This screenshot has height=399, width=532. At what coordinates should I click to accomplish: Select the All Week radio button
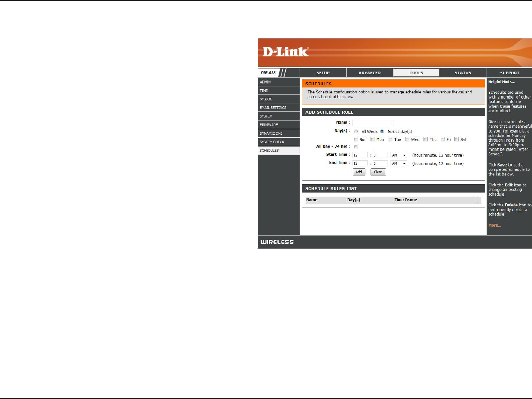click(x=356, y=131)
